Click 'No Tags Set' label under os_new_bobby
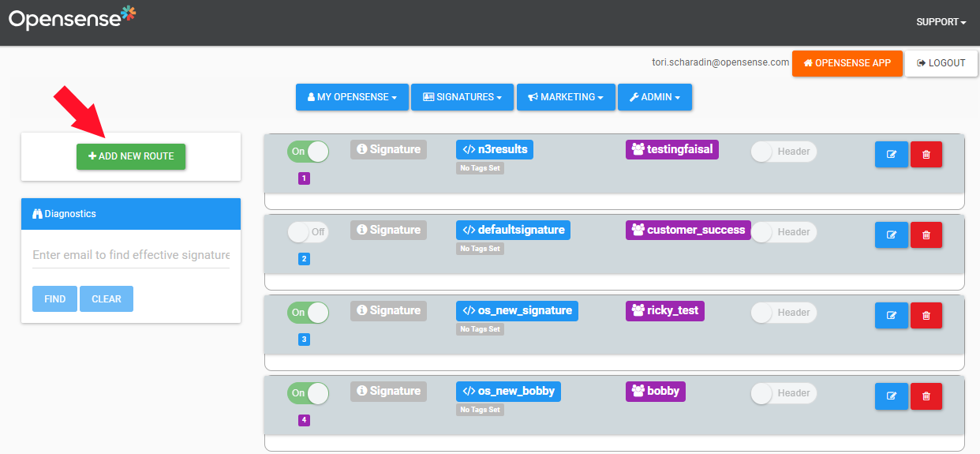Image resolution: width=980 pixels, height=454 pixels. [481, 410]
